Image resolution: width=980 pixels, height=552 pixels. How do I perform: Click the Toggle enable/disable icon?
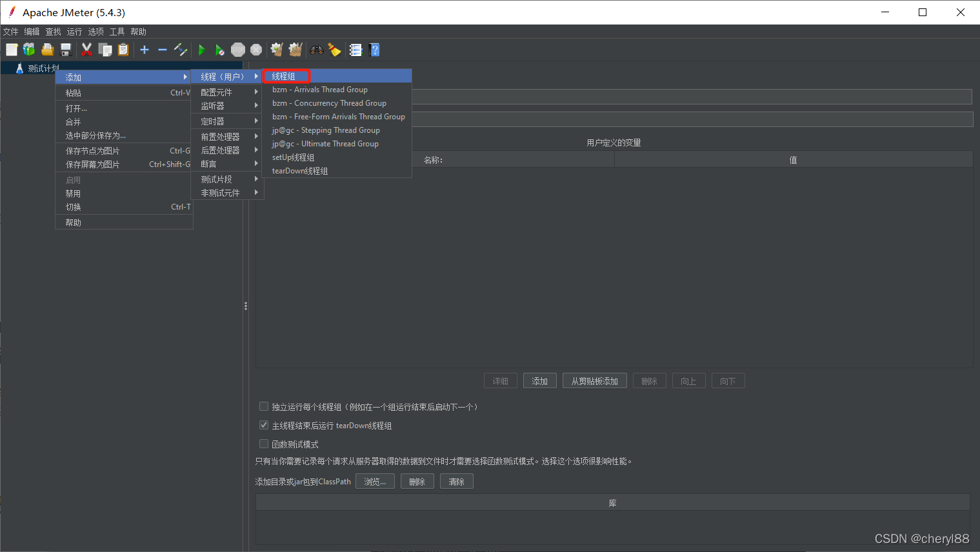coord(181,50)
